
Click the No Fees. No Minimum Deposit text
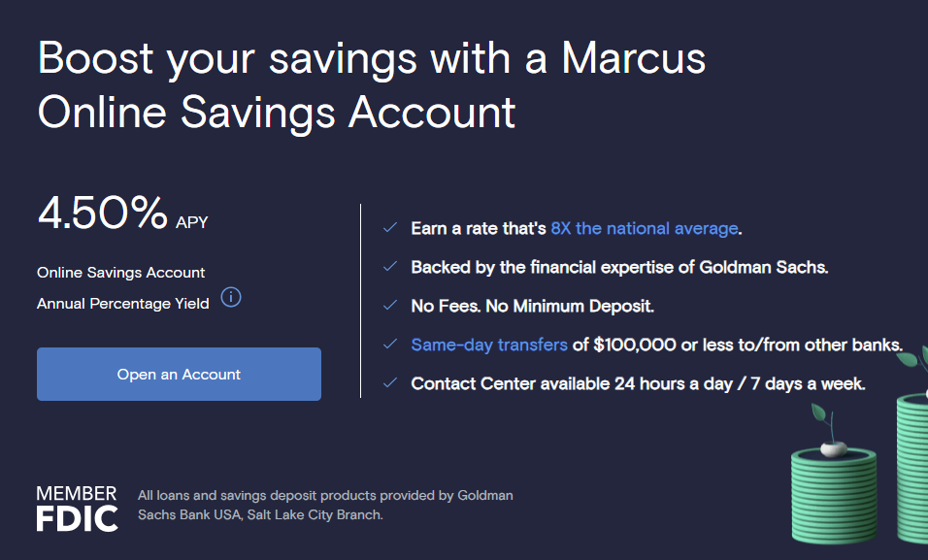pos(532,306)
